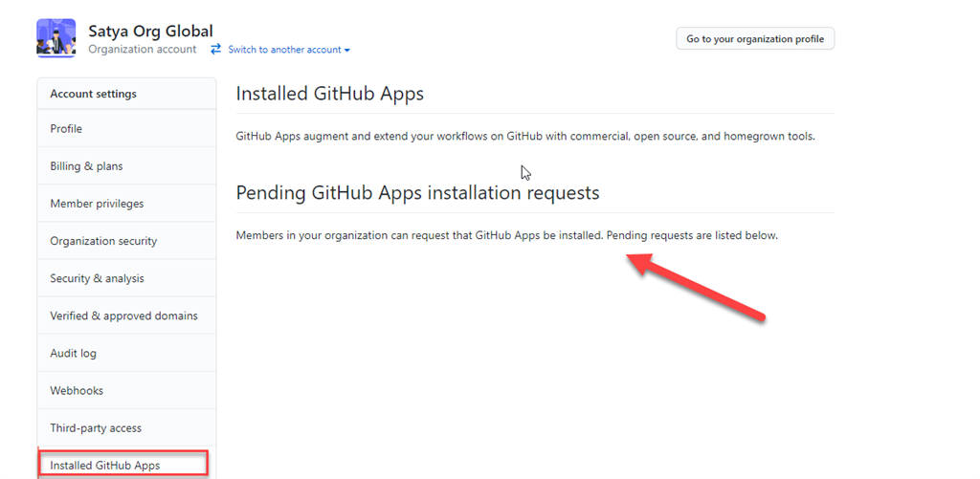The width and height of the screenshot is (980, 479).
Task: Click the Satya Org Global avatar image
Action: (56, 38)
